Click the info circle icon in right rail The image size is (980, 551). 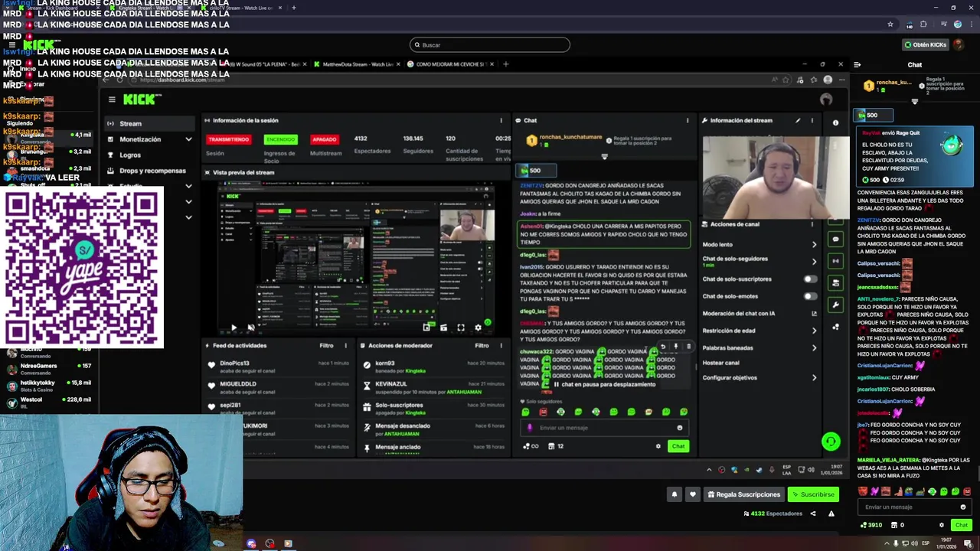[835, 122]
